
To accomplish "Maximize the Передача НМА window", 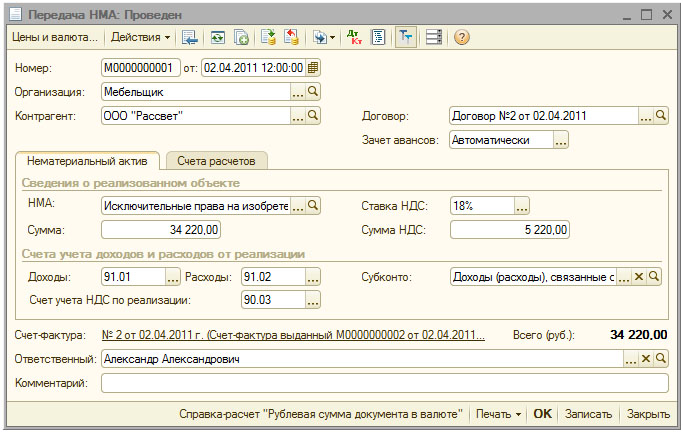I will point(646,15).
